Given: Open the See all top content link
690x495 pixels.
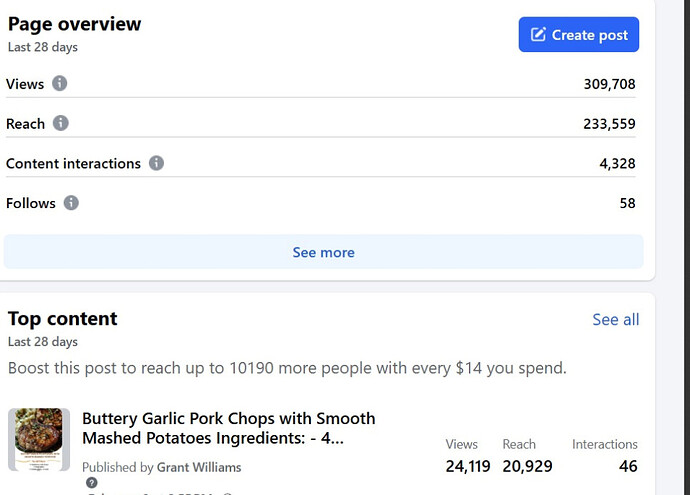Looking at the screenshot, I should (616, 319).
